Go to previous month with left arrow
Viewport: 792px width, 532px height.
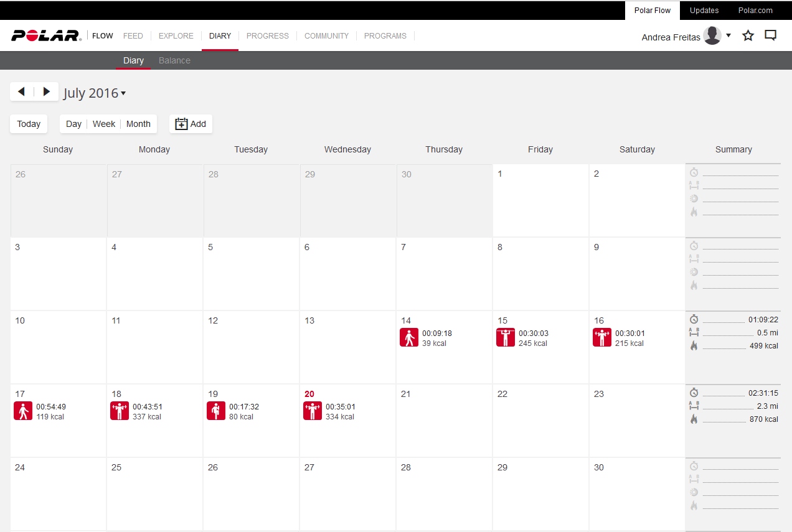pos(22,92)
